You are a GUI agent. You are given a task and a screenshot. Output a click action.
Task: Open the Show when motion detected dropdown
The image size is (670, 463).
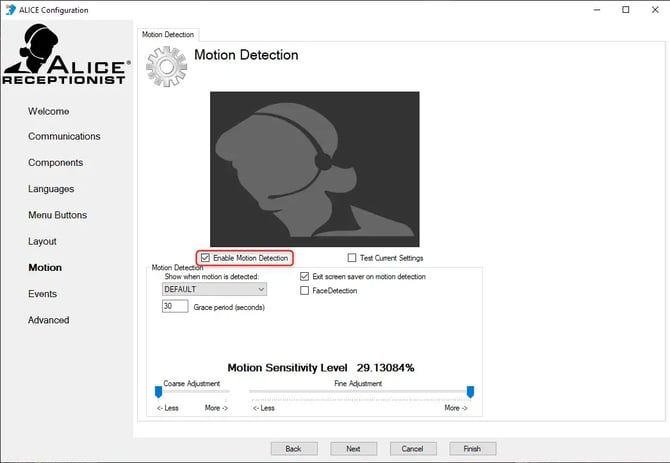tap(214, 289)
